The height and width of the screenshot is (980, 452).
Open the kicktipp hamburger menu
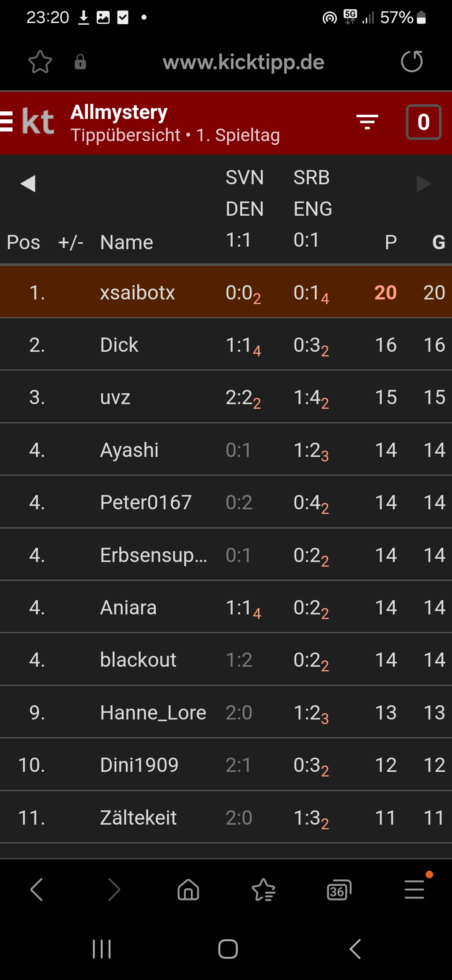(x=6, y=122)
